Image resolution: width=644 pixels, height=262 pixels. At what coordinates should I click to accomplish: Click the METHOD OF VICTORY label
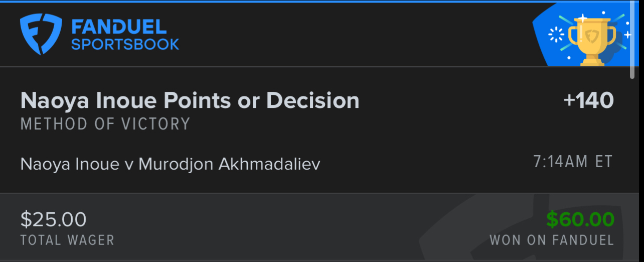(x=105, y=124)
